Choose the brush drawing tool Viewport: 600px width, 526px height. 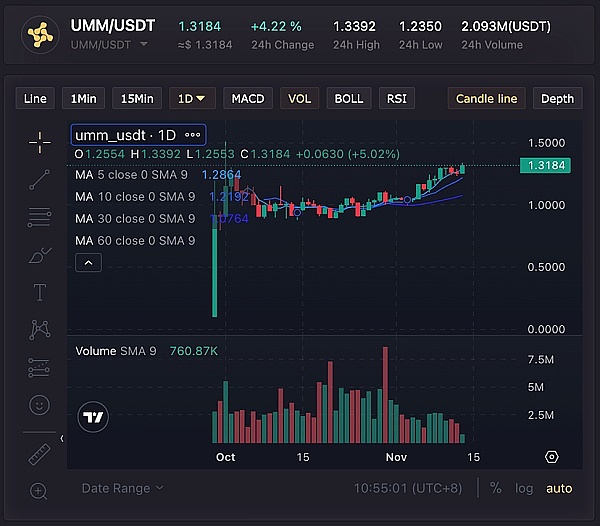pos(39,255)
